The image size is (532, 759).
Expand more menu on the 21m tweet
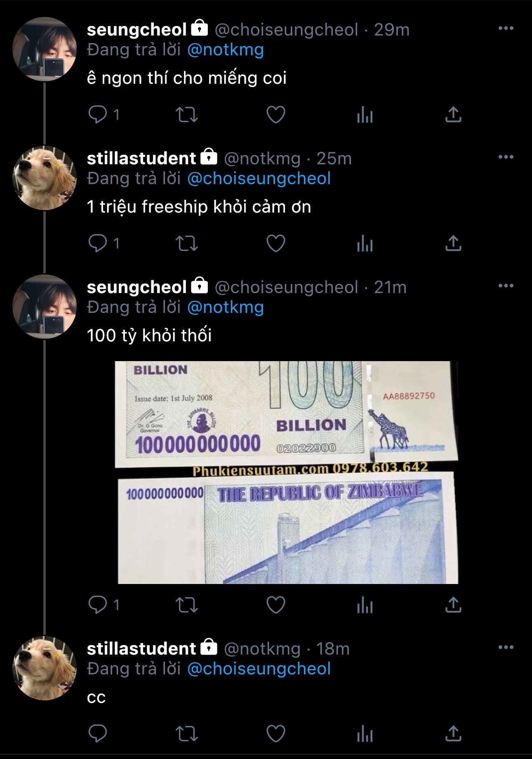(506, 286)
